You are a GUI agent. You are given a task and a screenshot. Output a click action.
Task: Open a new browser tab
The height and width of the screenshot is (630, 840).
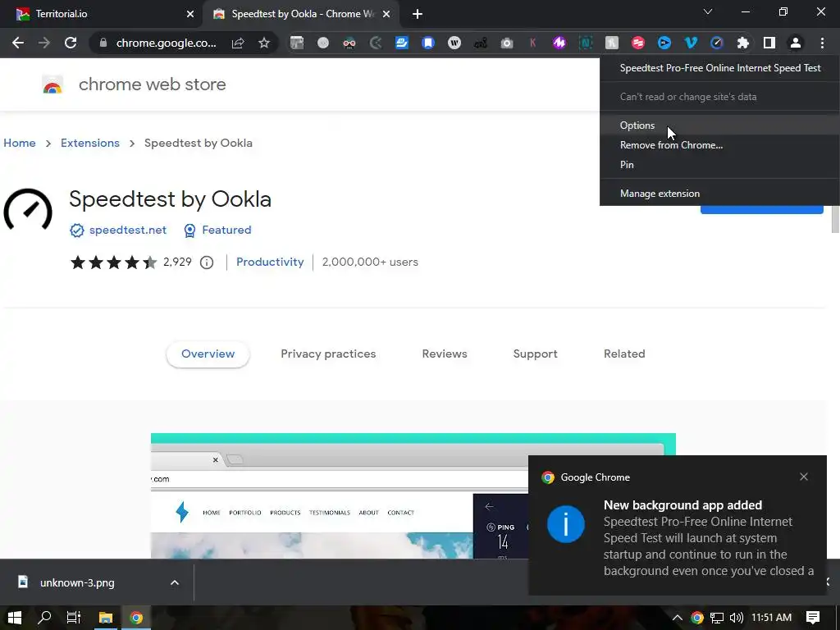pyautogui.click(x=418, y=14)
